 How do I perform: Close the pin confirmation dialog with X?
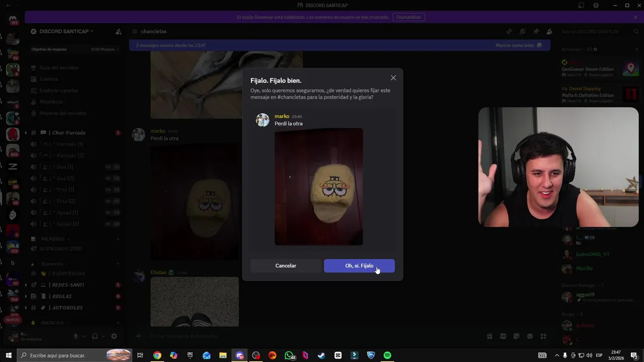click(x=393, y=78)
